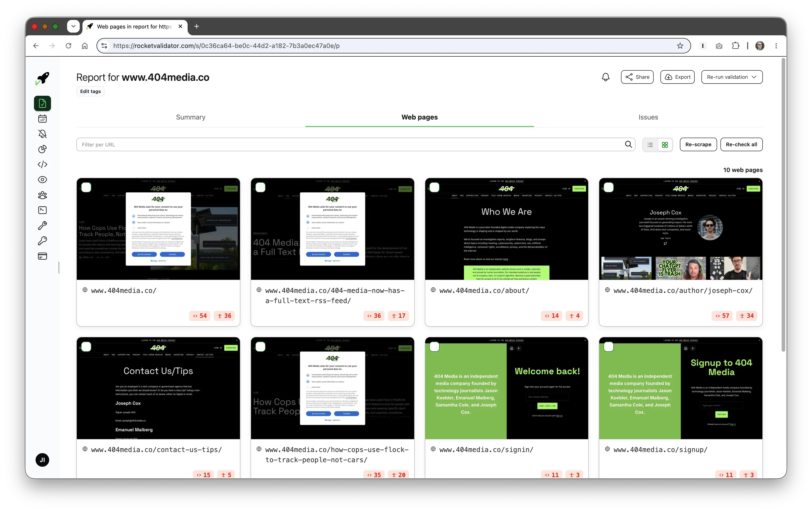Screen dimensions: 812x512
Task: Open a new browser tab
Action: click(197, 26)
